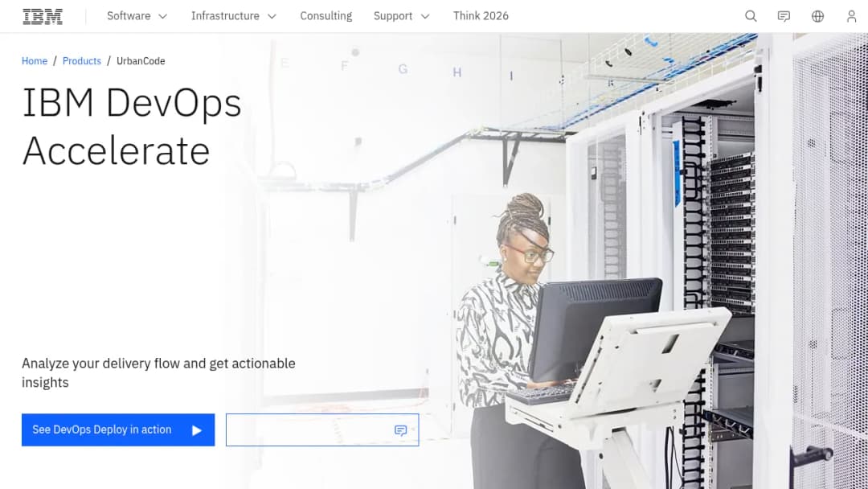Go to Products breadcrumb link
This screenshot has height=489, width=868.
coord(82,61)
